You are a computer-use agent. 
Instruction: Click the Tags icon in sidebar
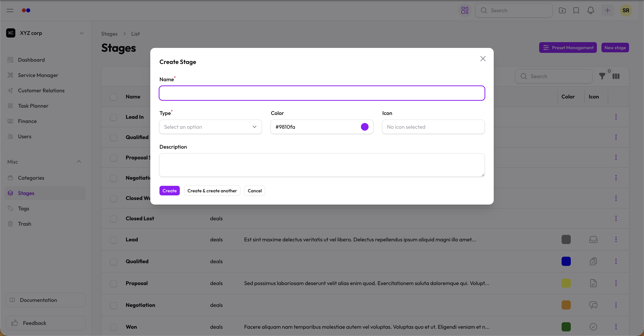coord(10,208)
